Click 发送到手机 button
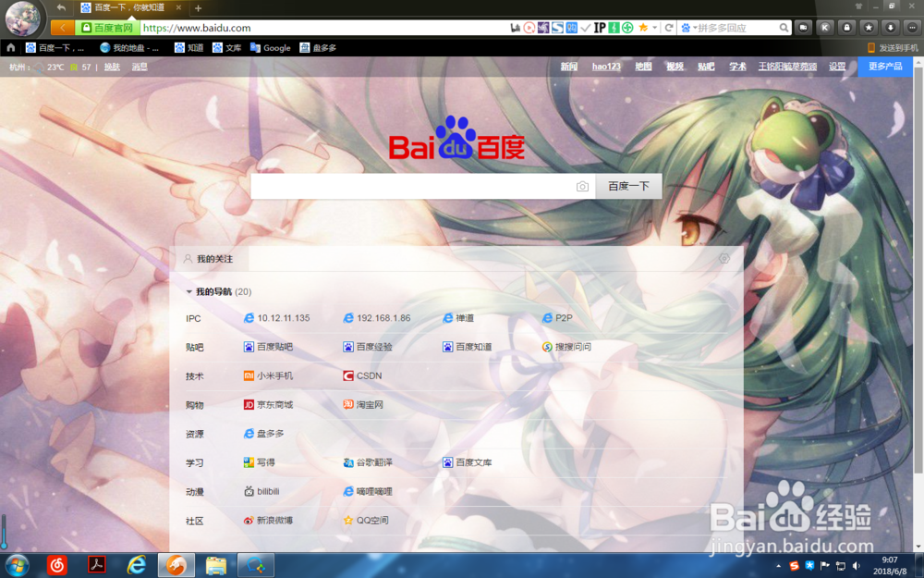 pyautogui.click(x=893, y=48)
